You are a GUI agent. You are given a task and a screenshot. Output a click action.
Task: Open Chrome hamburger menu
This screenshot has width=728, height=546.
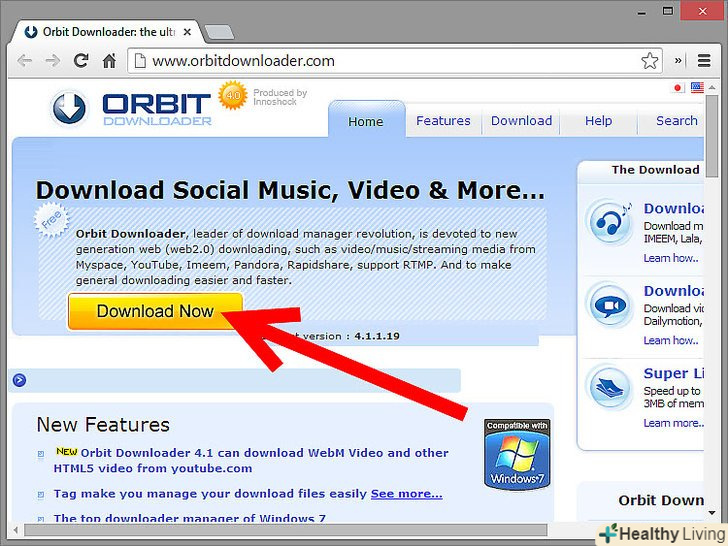click(704, 60)
